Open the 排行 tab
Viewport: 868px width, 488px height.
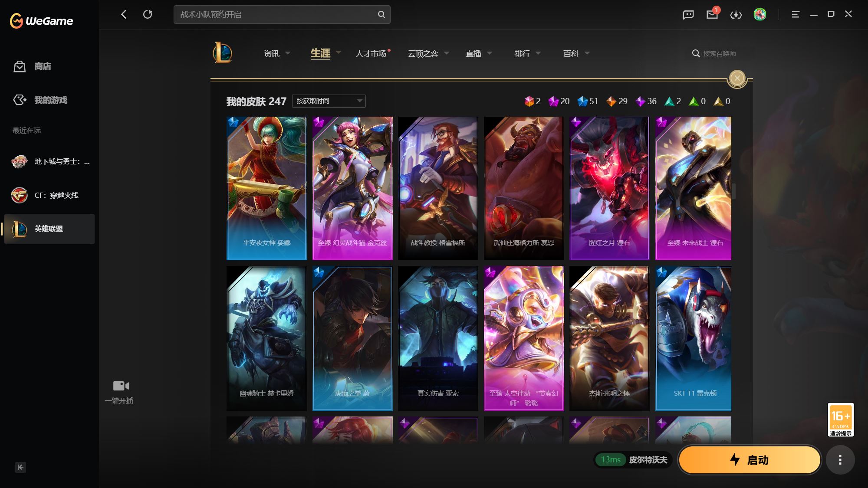click(x=522, y=53)
